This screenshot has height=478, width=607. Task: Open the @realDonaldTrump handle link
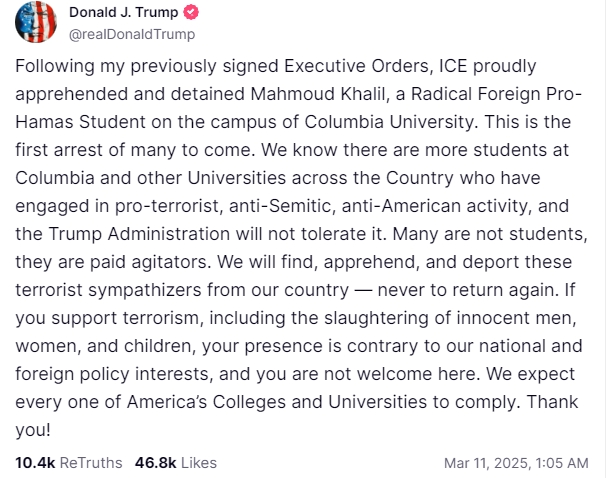point(131,34)
